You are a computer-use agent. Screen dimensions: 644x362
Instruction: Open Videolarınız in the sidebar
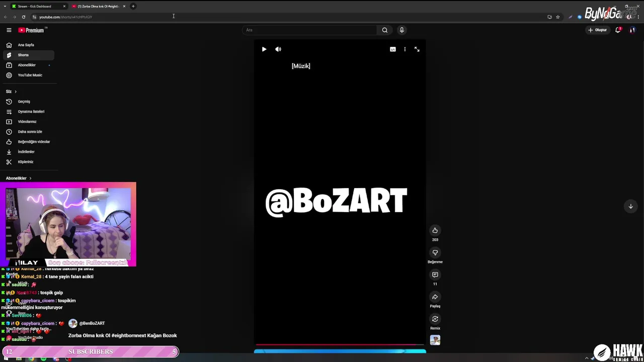[x=28, y=122]
